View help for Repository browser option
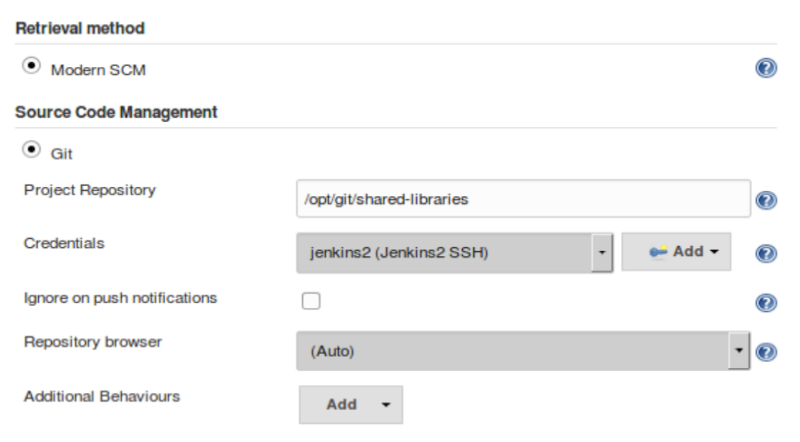The height and width of the screenshot is (442, 800). 768,352
